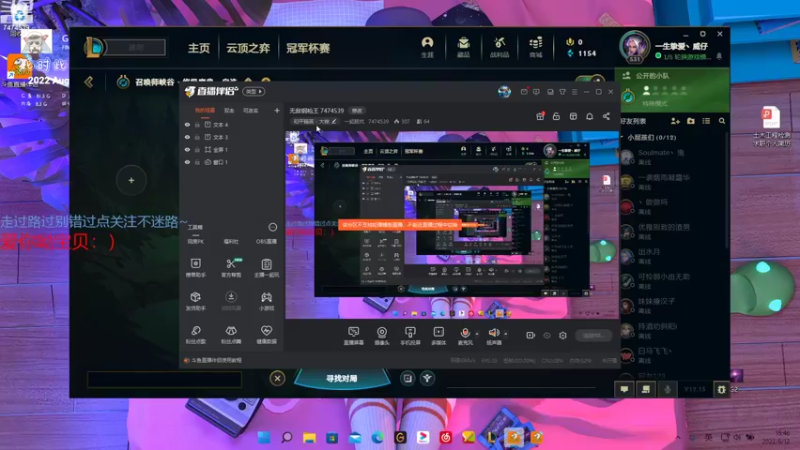Switch to 双击 scene tab

point(229,110)
